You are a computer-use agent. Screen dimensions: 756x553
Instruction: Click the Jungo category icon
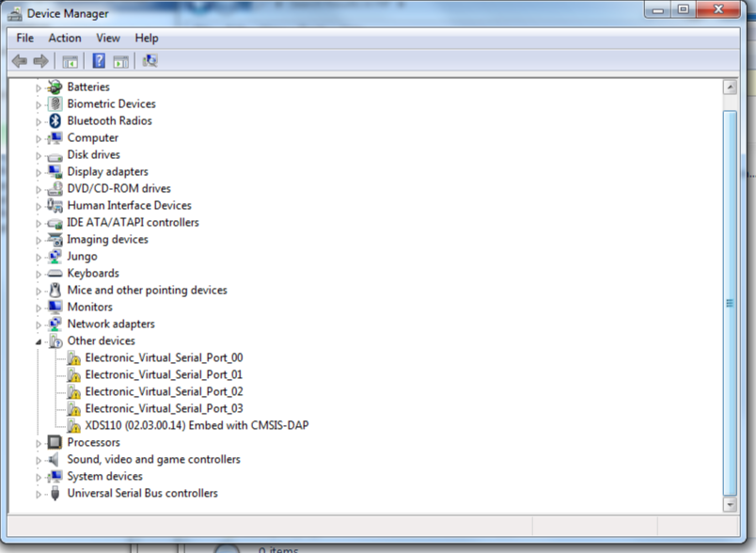[55, 257]
